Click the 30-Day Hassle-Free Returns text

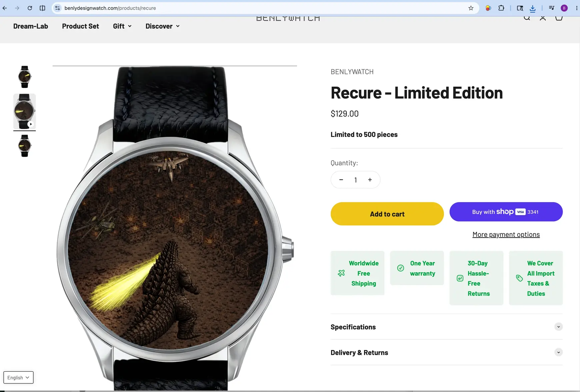pos(479,278)
